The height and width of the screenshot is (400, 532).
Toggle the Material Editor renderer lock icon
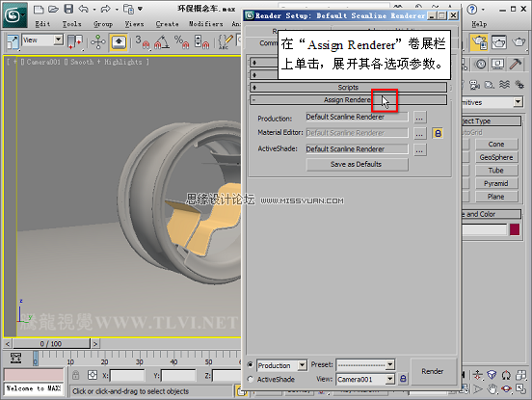tap(438, 133)
